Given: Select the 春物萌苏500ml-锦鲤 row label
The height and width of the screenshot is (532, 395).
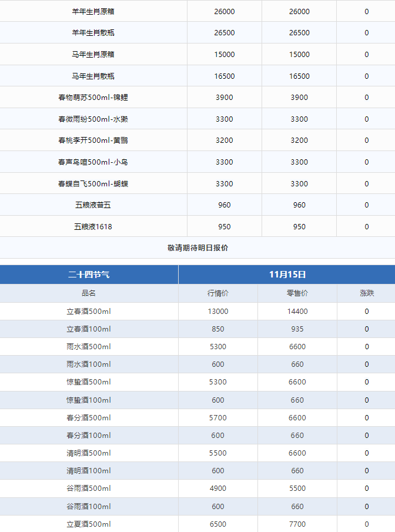Looking at the screenshot, I should coord(93,98).
